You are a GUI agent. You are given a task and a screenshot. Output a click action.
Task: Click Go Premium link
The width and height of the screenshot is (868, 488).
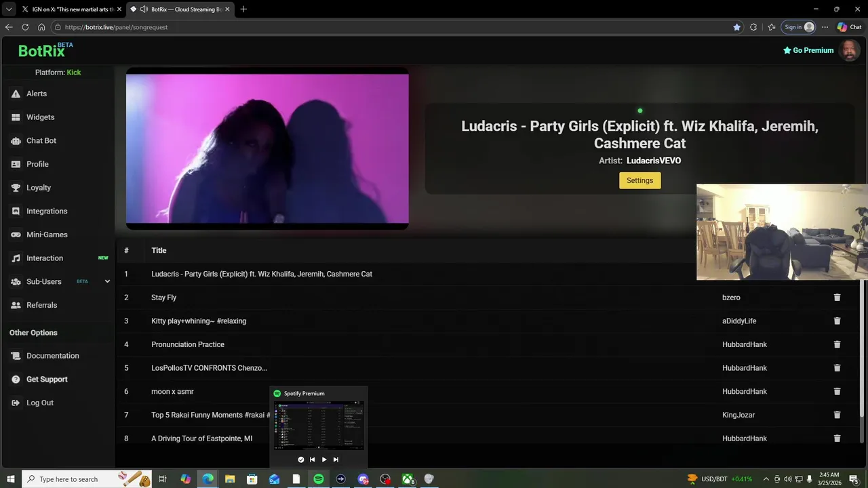808,50
